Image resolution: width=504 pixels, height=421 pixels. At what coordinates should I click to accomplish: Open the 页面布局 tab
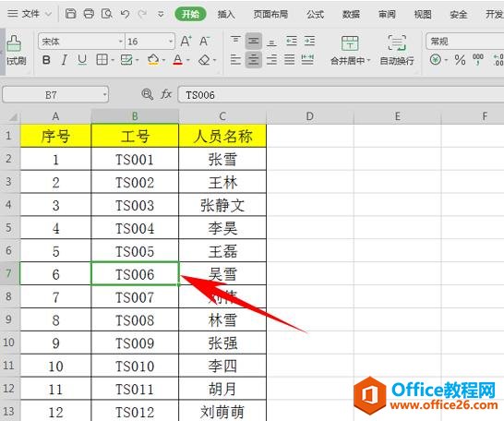click(270, 14)
